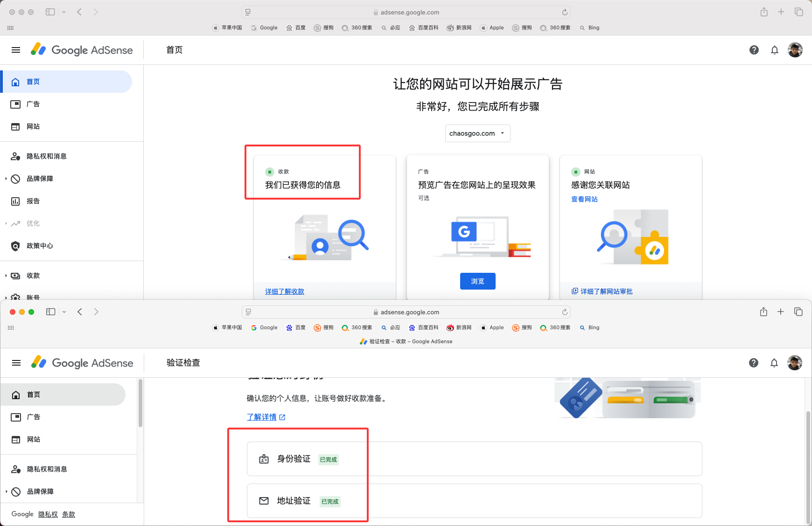
Task: Click Bing bookmark in back Safari window
Action: pyautogui.click(x=589, y=28)
